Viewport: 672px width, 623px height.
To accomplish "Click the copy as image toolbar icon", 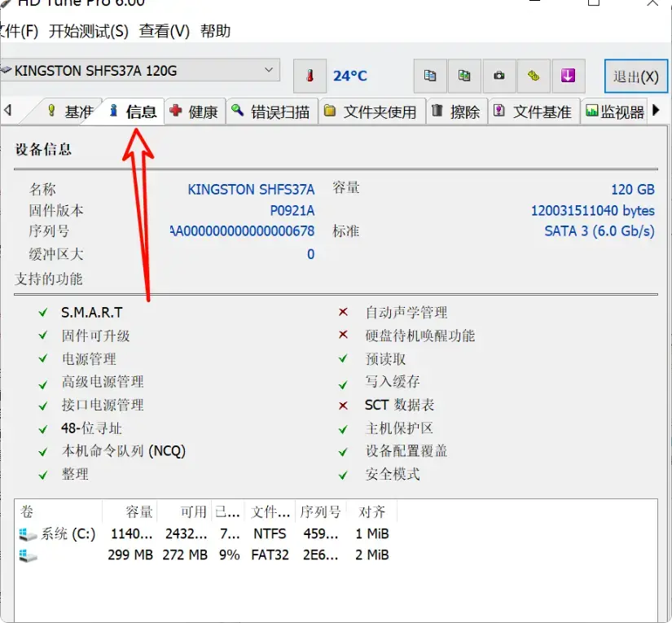I will point(464,75).
